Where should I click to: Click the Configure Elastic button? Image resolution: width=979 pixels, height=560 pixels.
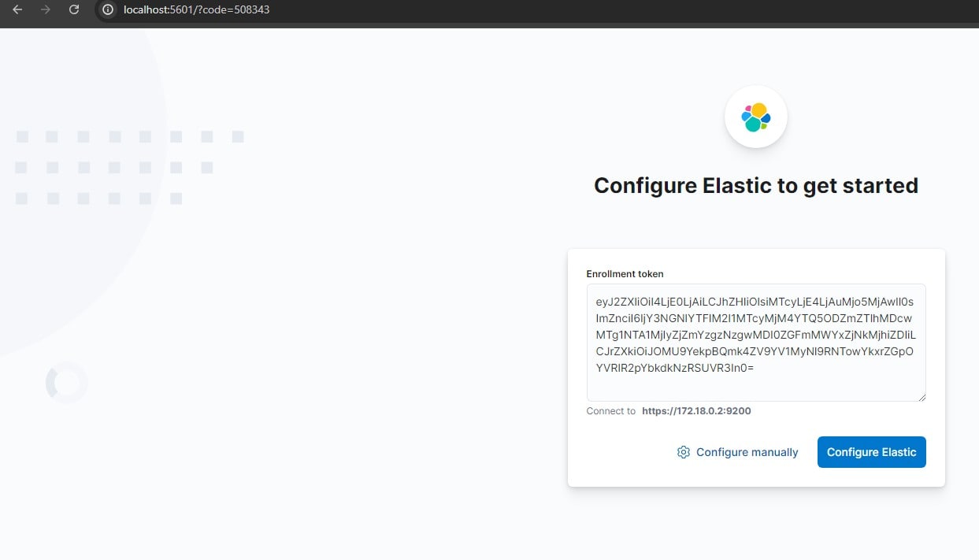pos(871,452)
